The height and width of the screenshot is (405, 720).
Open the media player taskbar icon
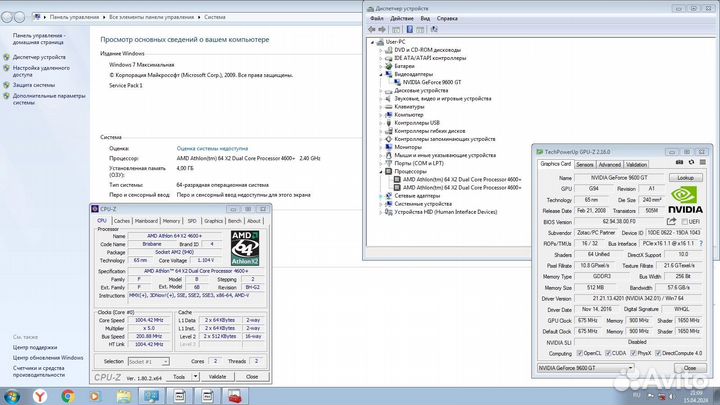click(95, 396)
